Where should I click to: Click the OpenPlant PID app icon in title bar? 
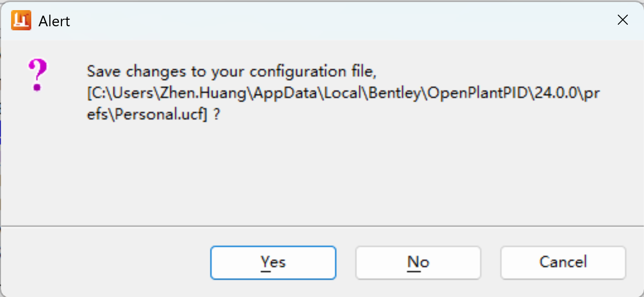tap(21, 20)
